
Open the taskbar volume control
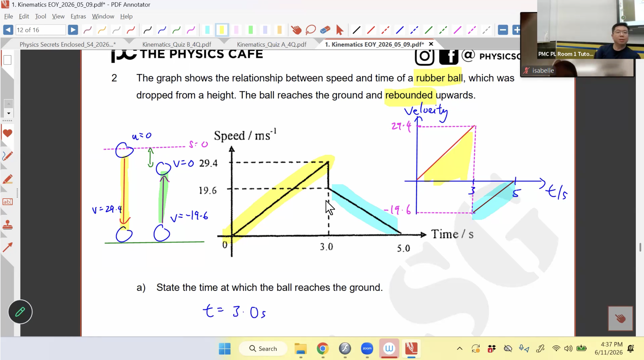click(x=568, y=349)
